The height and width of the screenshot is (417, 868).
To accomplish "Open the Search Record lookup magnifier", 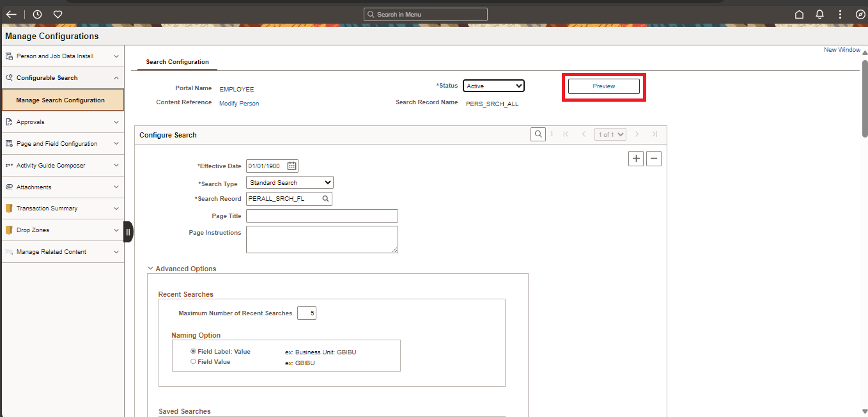I will pyautogui.click(x=326, y=198).
